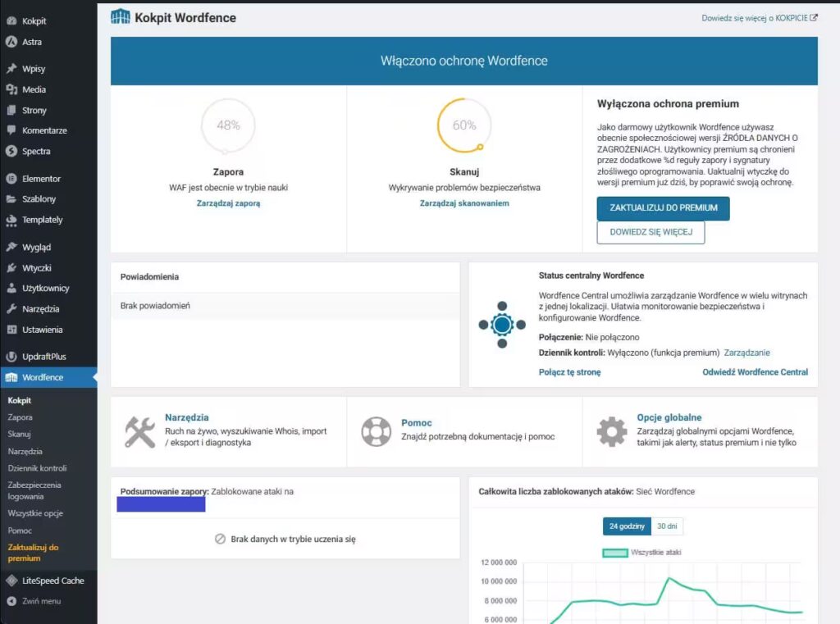This screenshot has width=840, height=624.
Task: Click DOWIEDZ SIĘ WIĘCEJ button
Action: (x=651, y=232)
